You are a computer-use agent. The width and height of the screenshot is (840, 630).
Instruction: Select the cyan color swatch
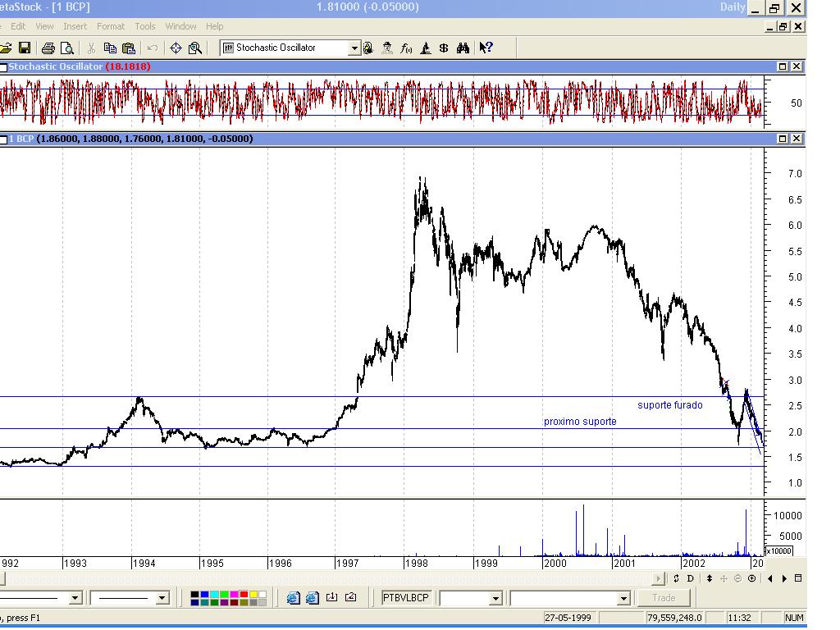214,595
